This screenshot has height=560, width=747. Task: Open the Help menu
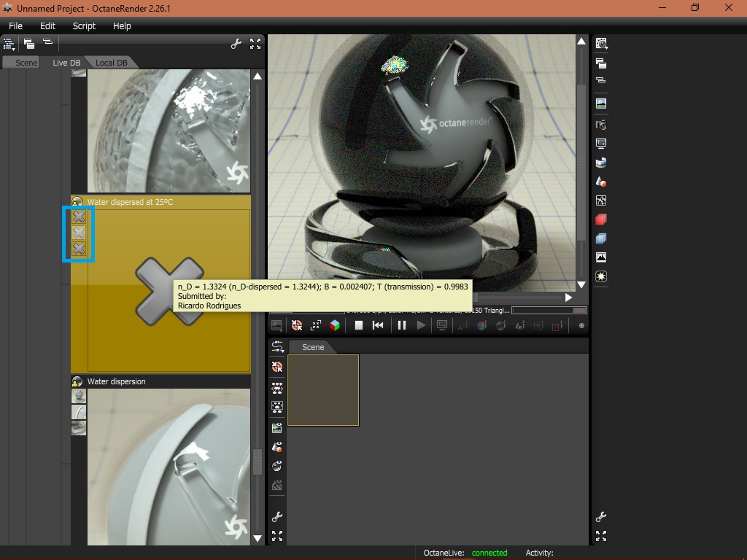(x=122, y=26)
